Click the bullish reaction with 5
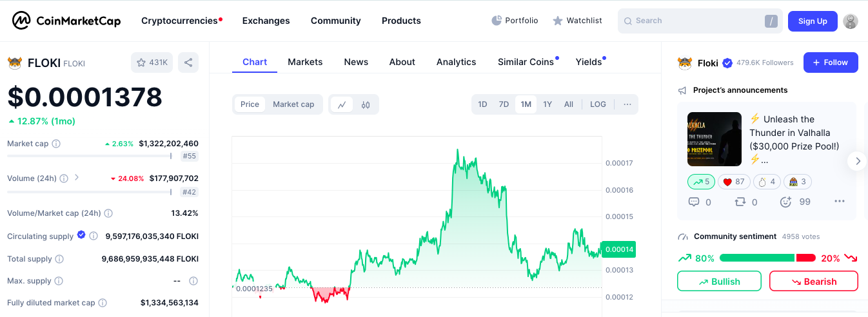 pyautogui.click(x=701, y=182)
